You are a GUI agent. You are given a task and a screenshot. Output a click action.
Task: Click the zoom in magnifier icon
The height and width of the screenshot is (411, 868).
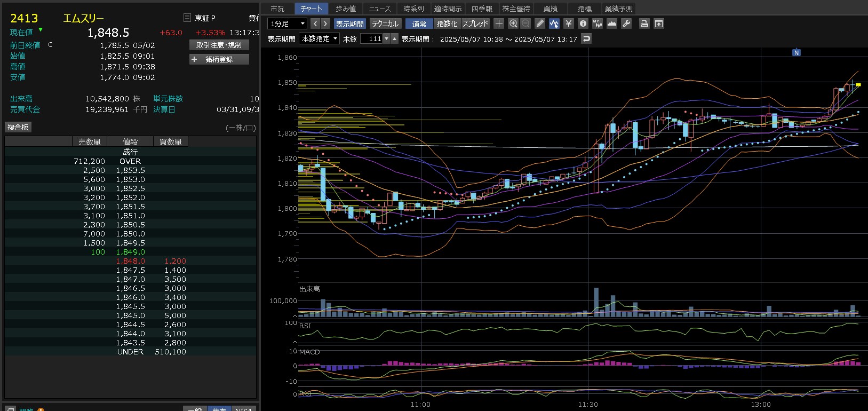[x=513, y=23]
